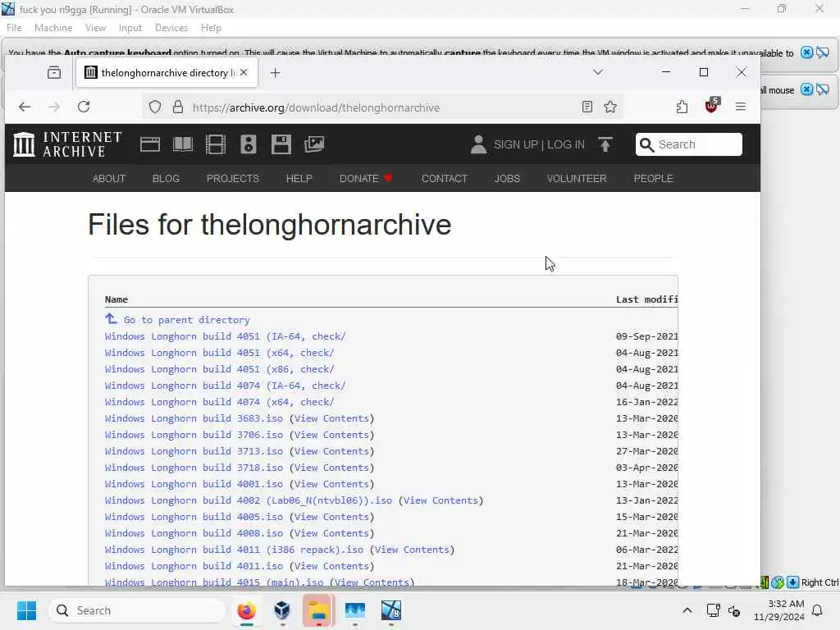
Task: Click the Upload arrow icon
Action: pyautogui.click(x=605, y=144)
